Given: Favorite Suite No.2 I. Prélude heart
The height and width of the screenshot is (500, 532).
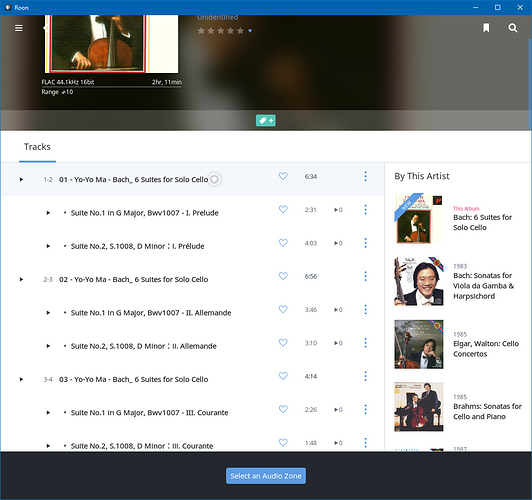Looking at the screenshot, I should pos(283,243).
